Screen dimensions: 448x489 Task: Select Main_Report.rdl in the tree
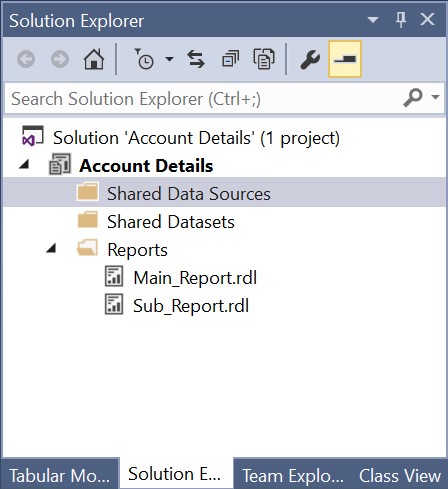click(195, 277)
